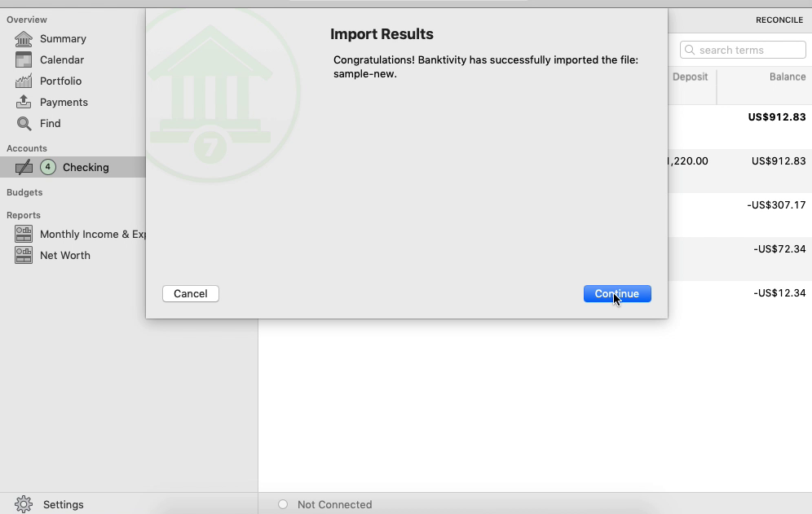Image resolution: width=812 pixels, height=514 pixels.
Task: Cancel the Import Results dialog
Action: click(x=191, y=293)
